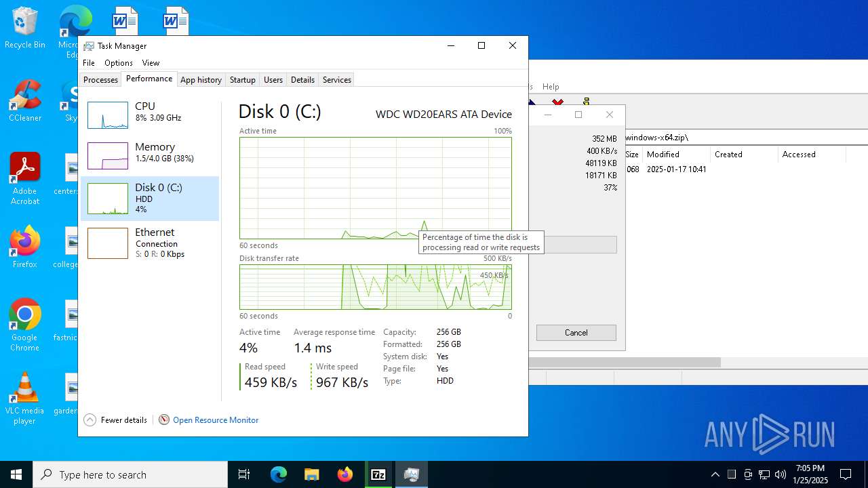Launch VLC media player desktop icon
868x488 pixels.
pos(24,399)
